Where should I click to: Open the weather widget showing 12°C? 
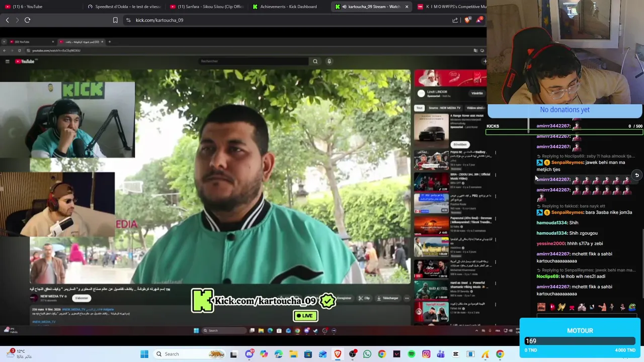click(20, 354)
